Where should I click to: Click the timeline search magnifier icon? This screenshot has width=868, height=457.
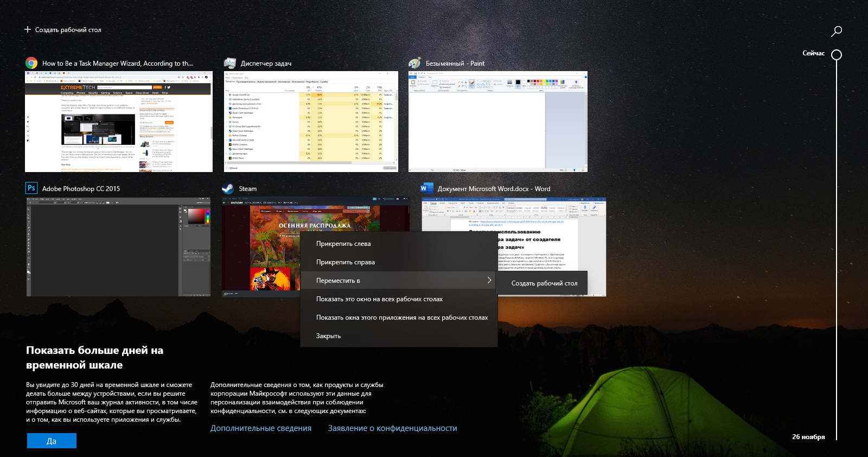click(837, 31)
